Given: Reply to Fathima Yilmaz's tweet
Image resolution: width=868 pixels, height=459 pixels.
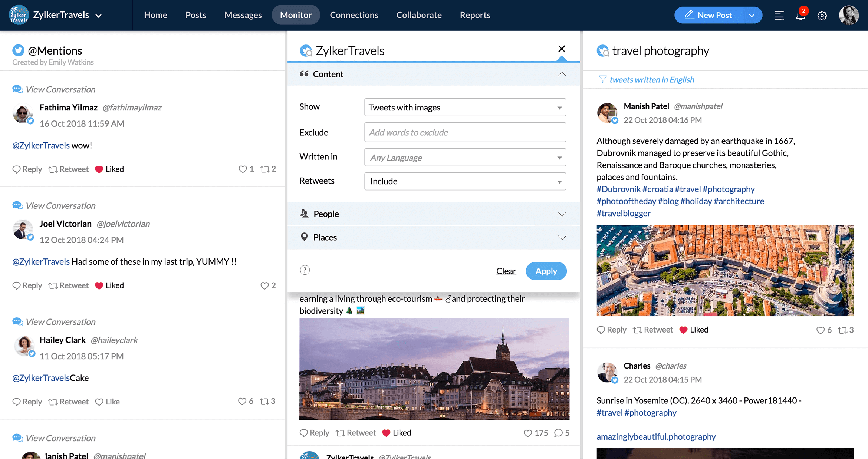Looking at the screenshot, I should coord(27,169).
